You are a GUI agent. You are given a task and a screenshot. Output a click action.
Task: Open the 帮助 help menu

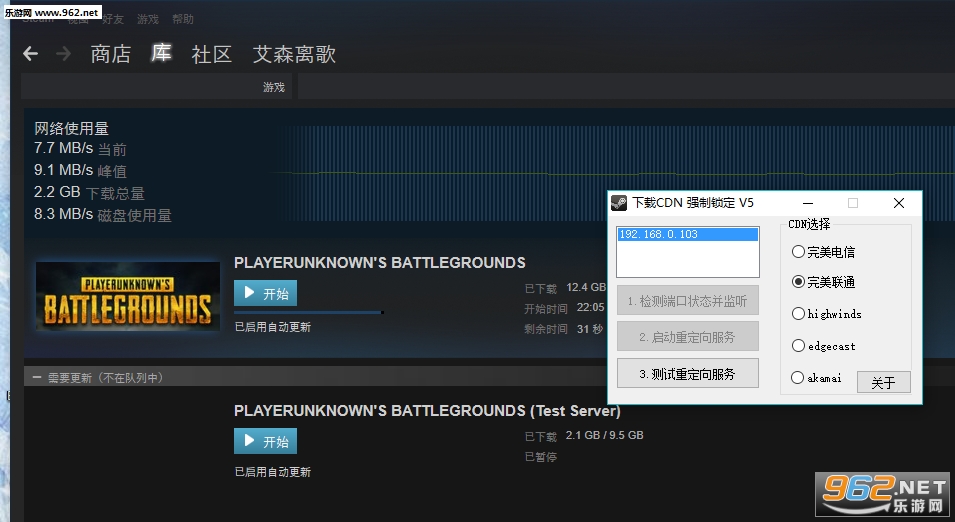click(183, 19)
